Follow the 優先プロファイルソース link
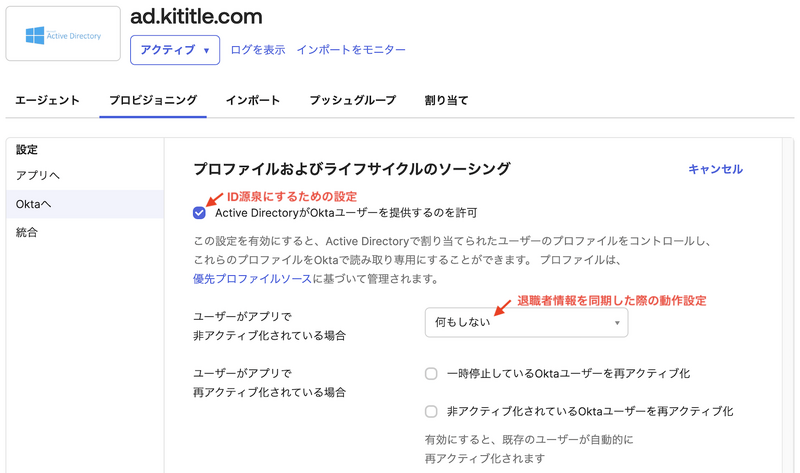 [252, 279]
